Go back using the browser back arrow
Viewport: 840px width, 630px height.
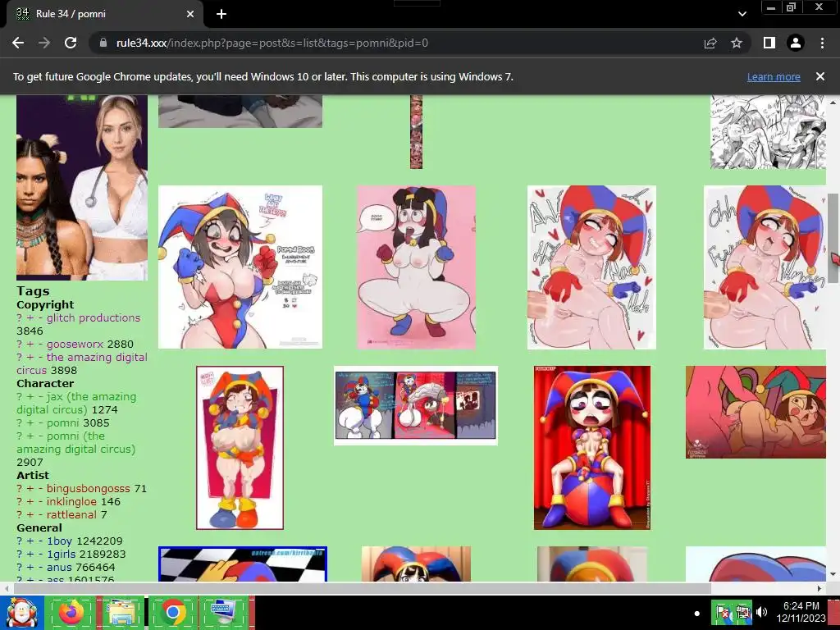18,43
